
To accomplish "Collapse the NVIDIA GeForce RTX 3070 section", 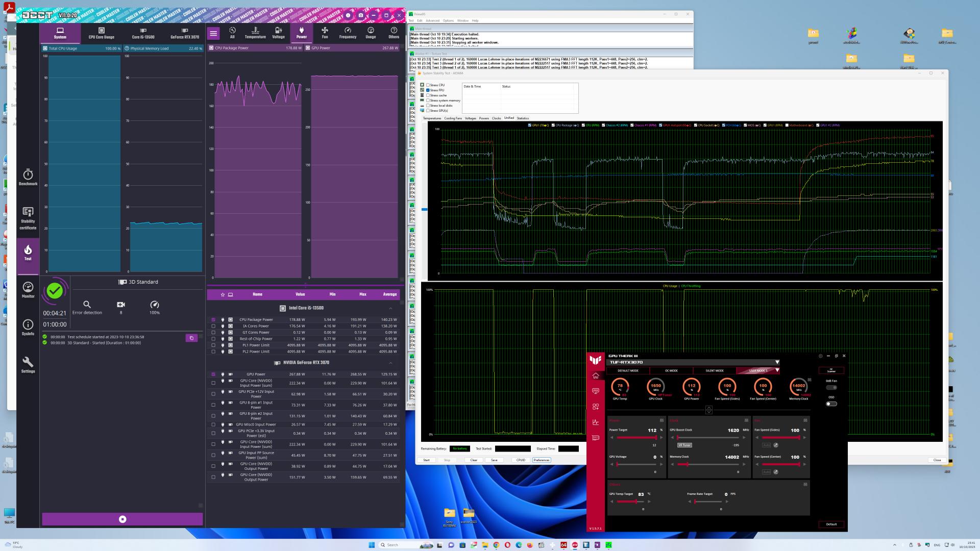I will (390, 363).
